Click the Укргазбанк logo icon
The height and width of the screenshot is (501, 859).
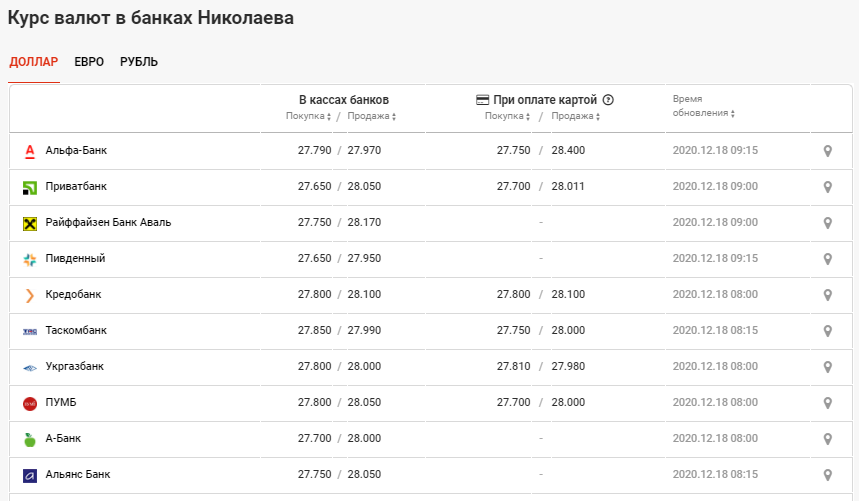[x=29, y=367]
